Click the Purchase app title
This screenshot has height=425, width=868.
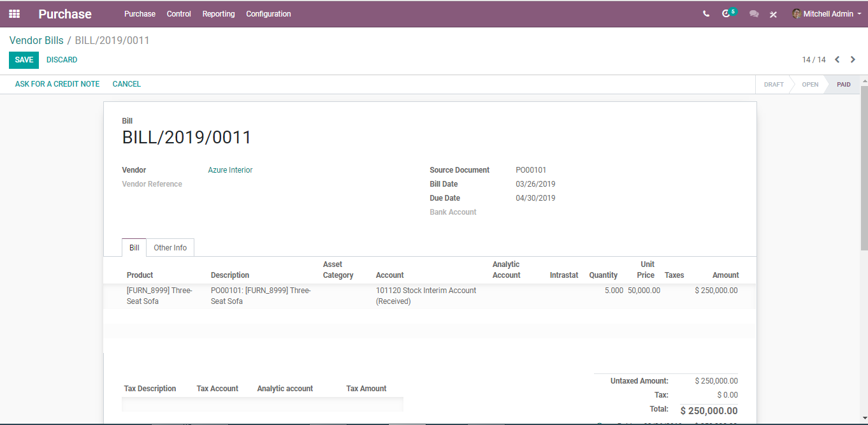[x=65, y=14]
